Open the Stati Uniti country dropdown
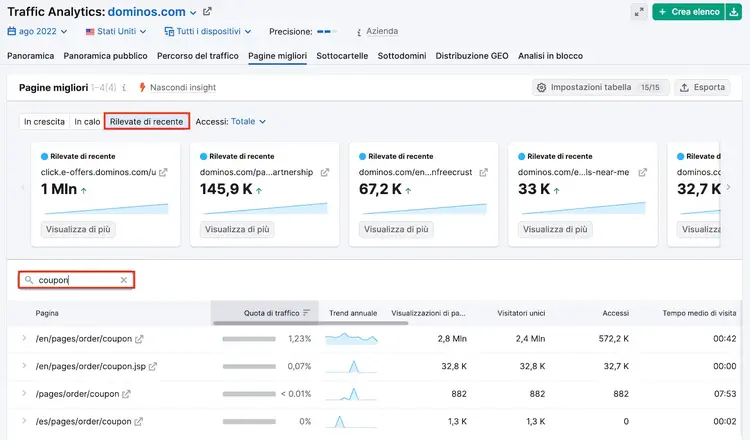750x440 pixels. tap(115, 32)
